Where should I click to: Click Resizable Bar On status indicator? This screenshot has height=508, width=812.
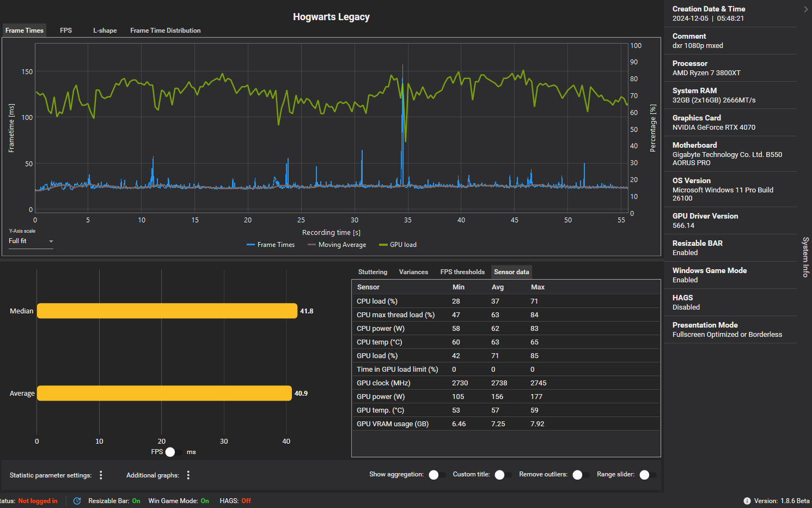pyautogui.click(x=136, y=501)
